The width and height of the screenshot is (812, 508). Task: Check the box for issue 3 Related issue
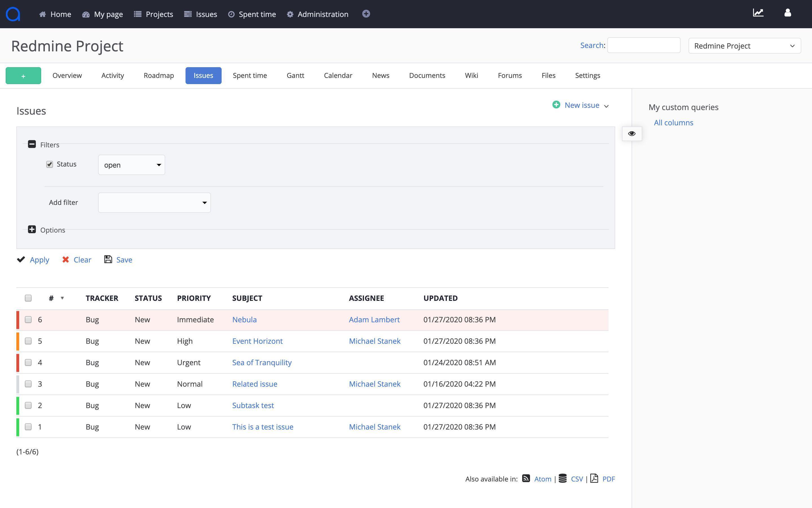point(28,384)
